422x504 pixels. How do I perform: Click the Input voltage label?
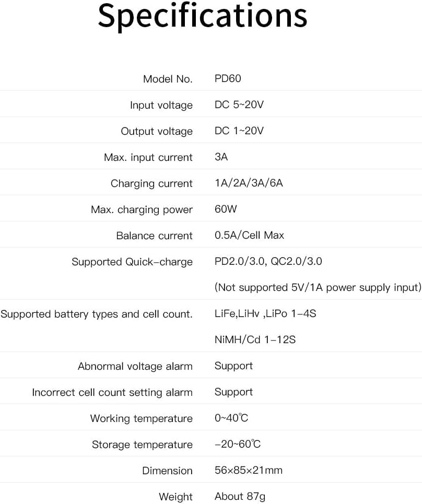click(x=161, y=105)
